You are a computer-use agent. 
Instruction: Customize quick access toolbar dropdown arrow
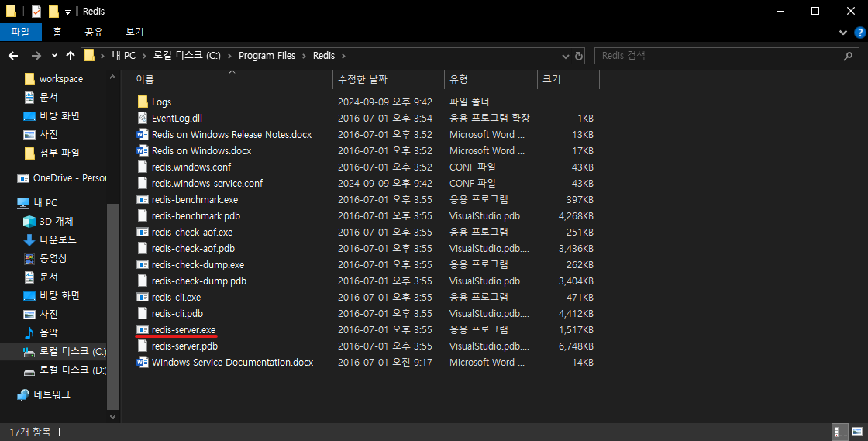coord(67,12)
